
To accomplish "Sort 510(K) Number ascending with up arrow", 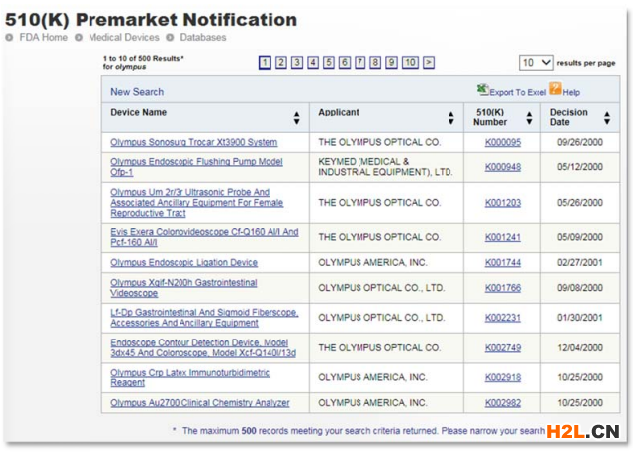I will (527, 114).
